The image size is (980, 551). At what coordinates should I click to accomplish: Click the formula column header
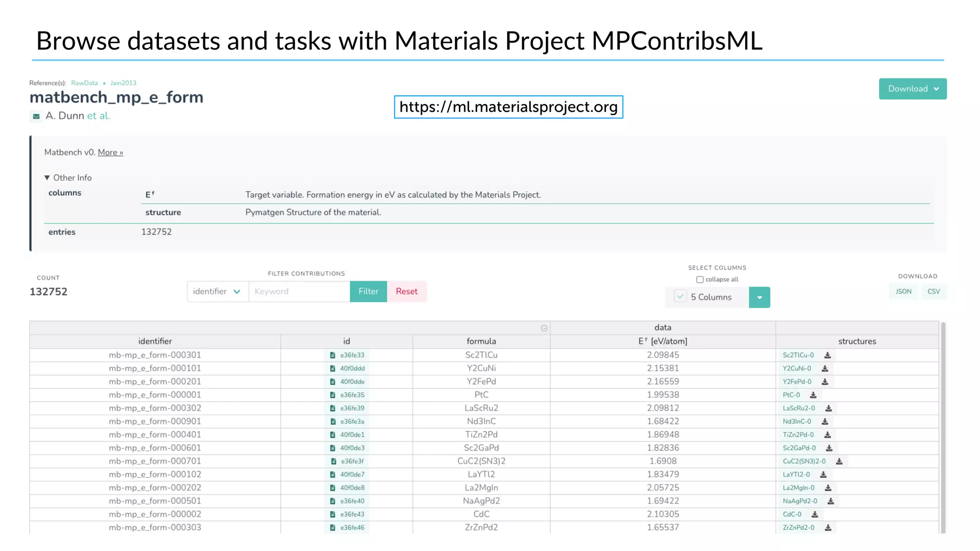coord(481,342)
